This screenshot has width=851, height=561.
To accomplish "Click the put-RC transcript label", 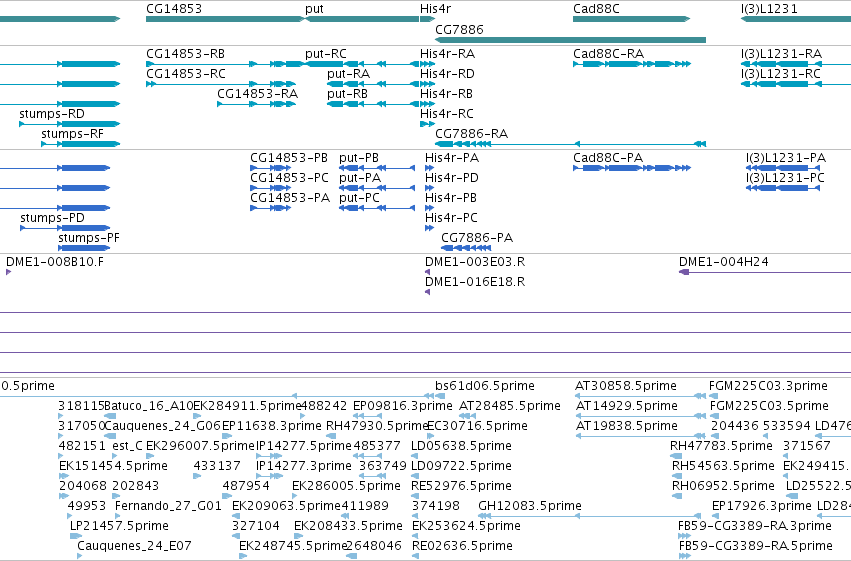I will coord(326,54).
